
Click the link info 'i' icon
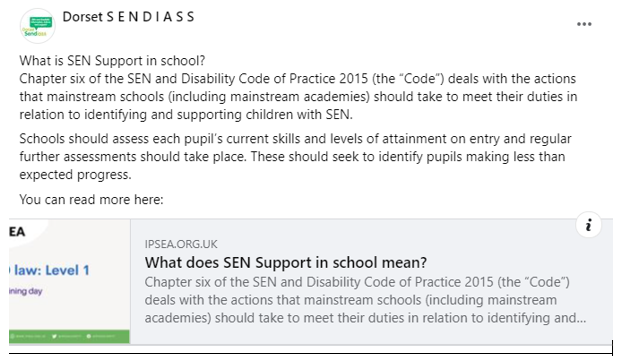coord(588,225)
